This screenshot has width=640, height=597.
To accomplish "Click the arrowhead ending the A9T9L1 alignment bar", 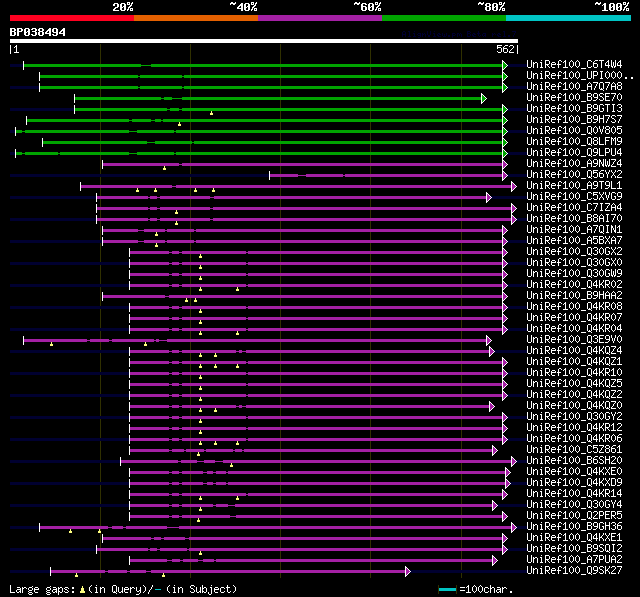I will 513,186.
